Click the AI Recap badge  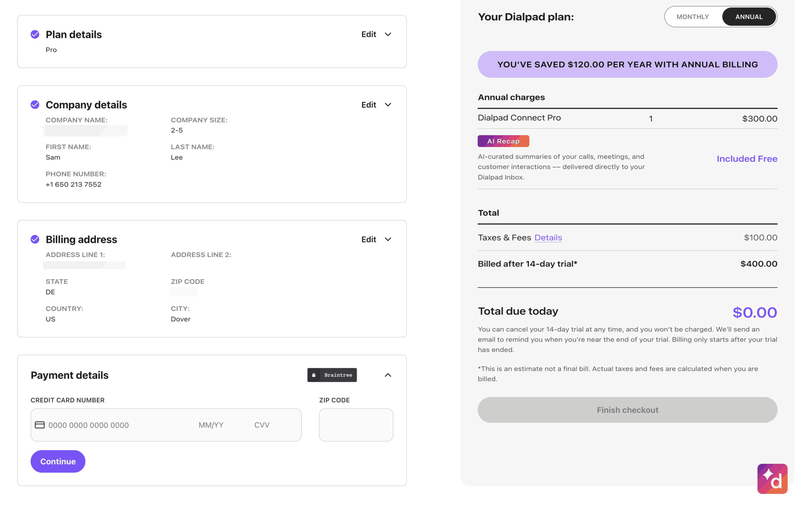pos(503,141)
